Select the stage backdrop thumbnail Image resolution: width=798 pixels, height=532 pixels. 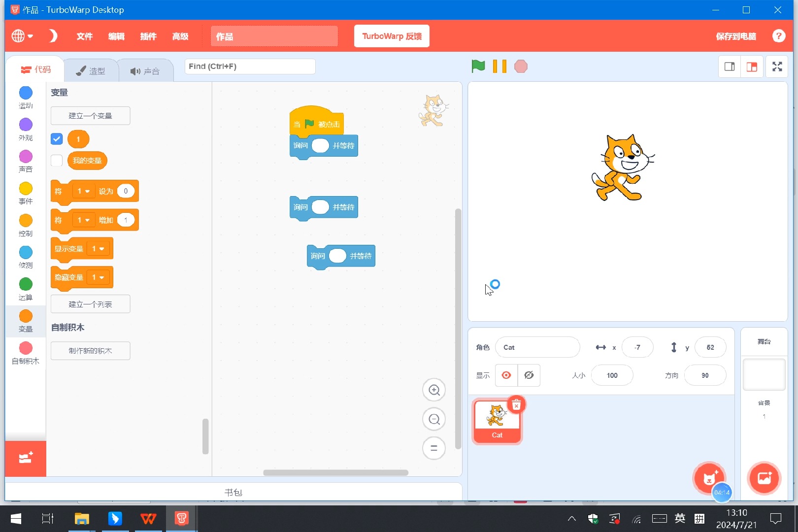(x=764, y=374)
